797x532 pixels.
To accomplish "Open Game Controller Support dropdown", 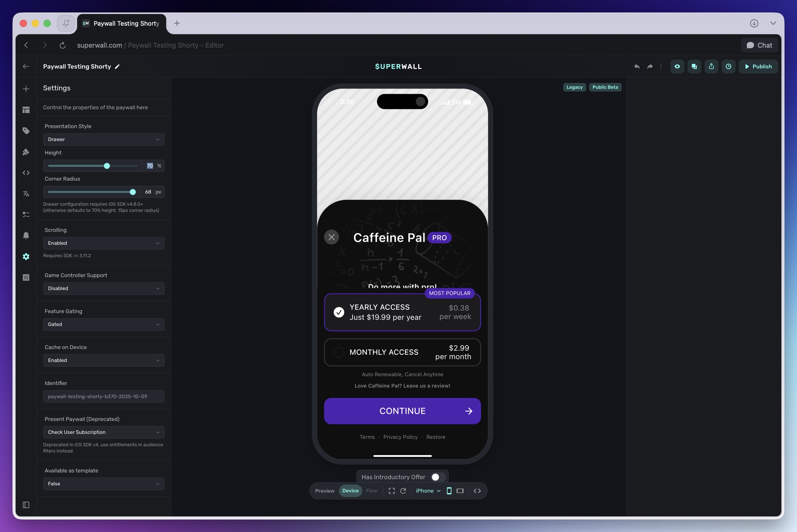I will [x=104, y=288].
